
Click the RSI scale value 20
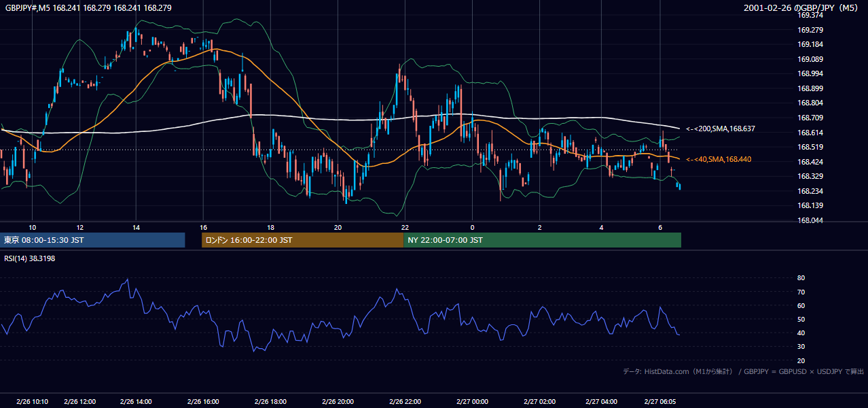tap(801, 360)
